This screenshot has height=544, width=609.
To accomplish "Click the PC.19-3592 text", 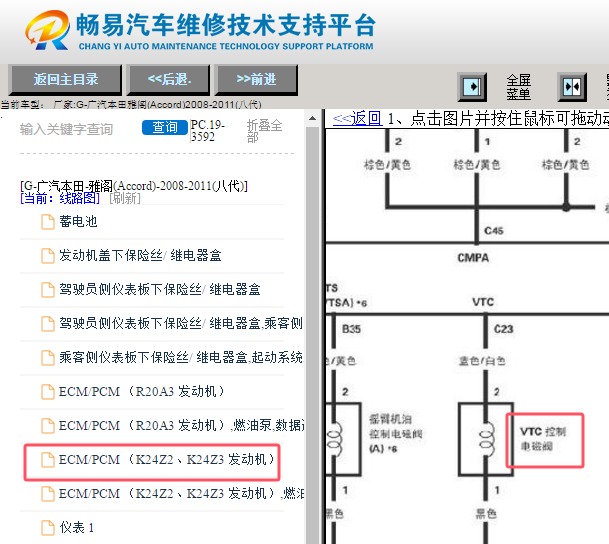I will pyautogui.click(x=207, y=131).
